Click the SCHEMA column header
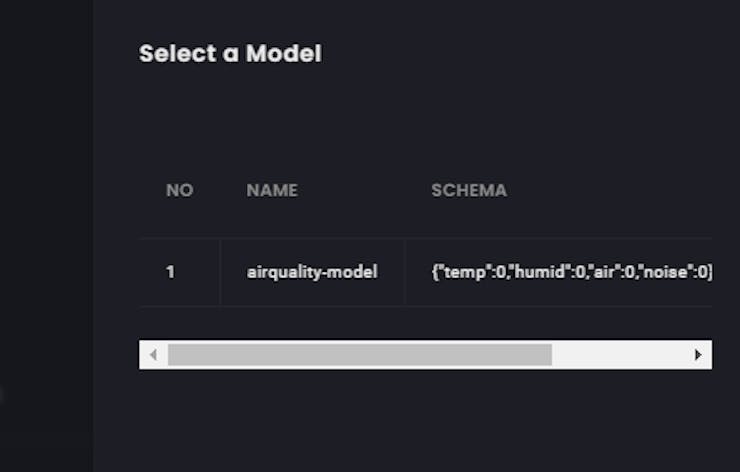This screenshot has height=472, width=740. click(469, 190)
